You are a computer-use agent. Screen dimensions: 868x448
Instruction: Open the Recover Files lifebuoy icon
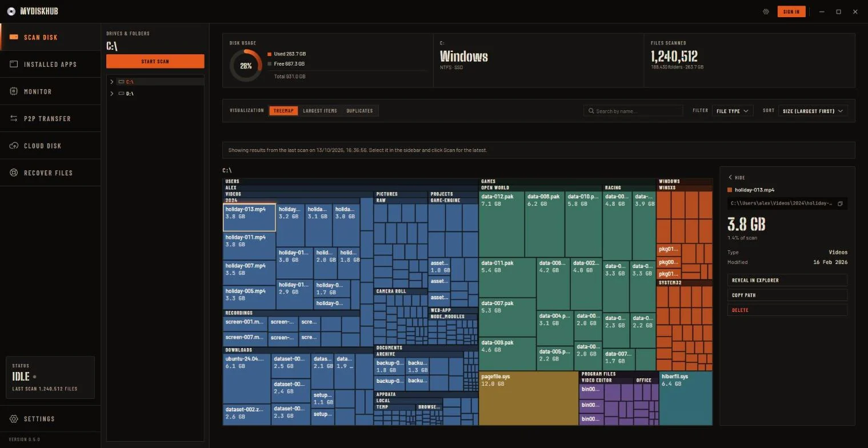pos(14,173)
